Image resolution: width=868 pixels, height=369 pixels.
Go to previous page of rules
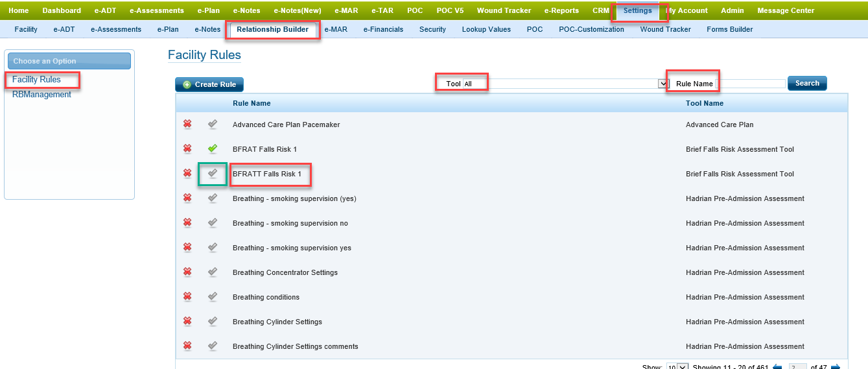click(x=777, y=366)
